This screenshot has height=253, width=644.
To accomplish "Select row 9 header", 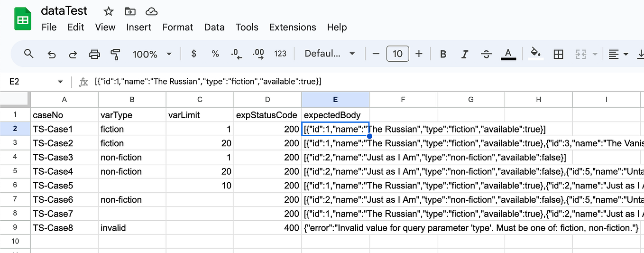I will click(15, 228).
